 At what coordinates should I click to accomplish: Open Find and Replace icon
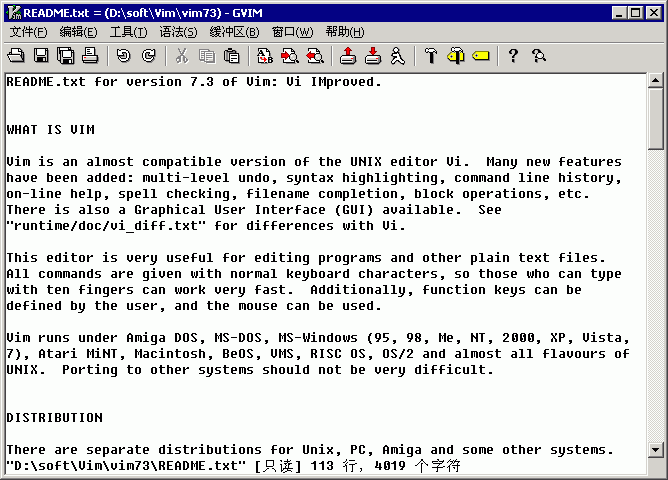pos(265,56)
